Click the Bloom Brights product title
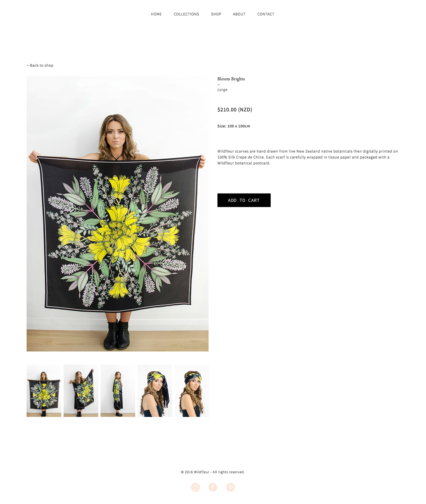Screen dimensions: 426x504 click(231, 79)
